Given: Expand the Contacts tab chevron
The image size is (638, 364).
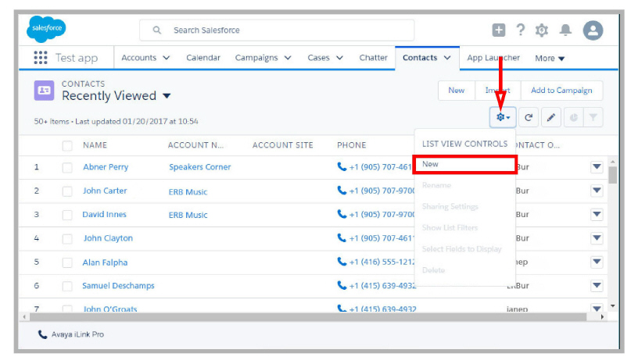Looking at the screenshot, I should [446, 58].
